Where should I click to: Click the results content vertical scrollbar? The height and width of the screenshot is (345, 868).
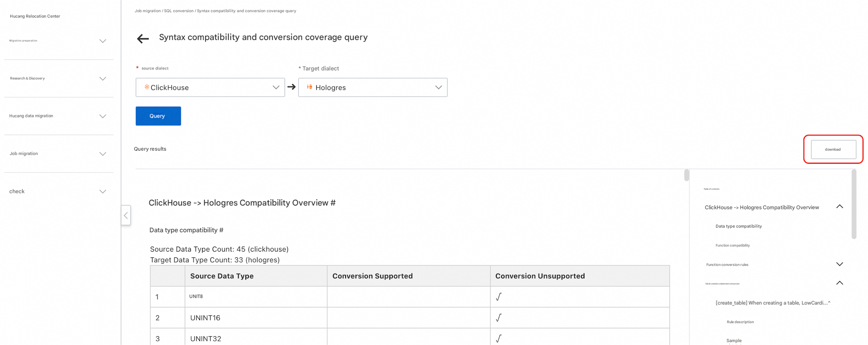[x=686, y=175]
